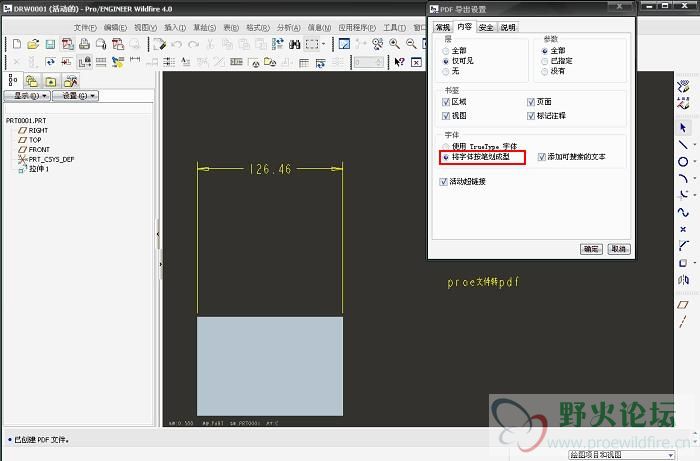Click the Repaint screen icon
Viewport: 700px width, 461px height.
pos(344,44)
